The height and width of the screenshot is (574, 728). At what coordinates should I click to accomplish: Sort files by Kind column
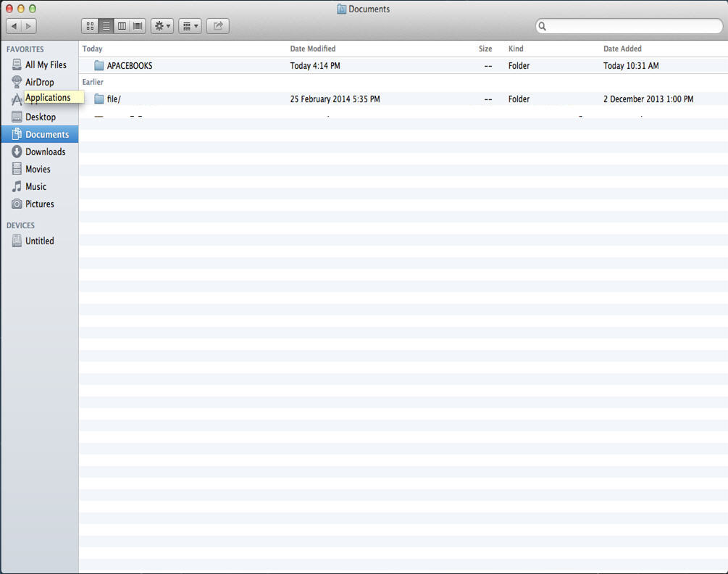(516, 49)
